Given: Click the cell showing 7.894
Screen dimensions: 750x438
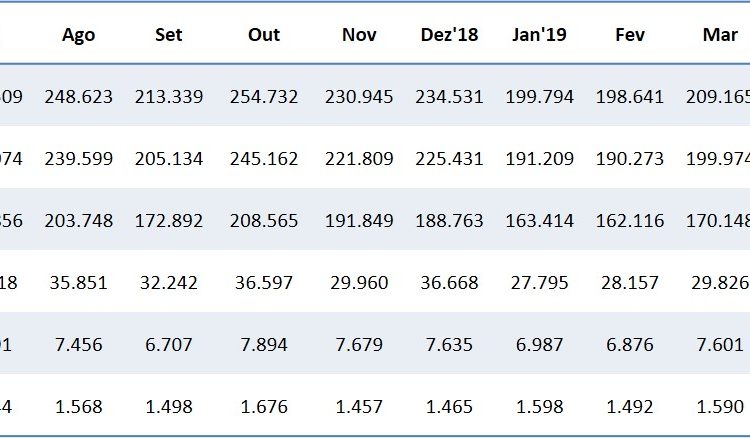Looking at the screenshot, I should coord(265,344).
